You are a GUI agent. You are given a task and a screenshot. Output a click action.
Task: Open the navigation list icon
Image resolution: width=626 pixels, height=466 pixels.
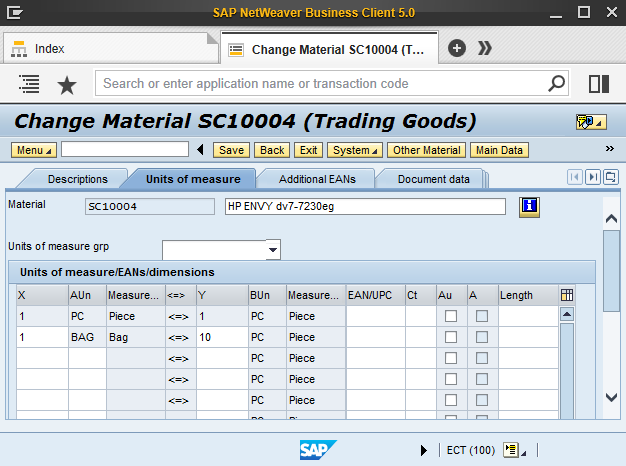point(30,84)
